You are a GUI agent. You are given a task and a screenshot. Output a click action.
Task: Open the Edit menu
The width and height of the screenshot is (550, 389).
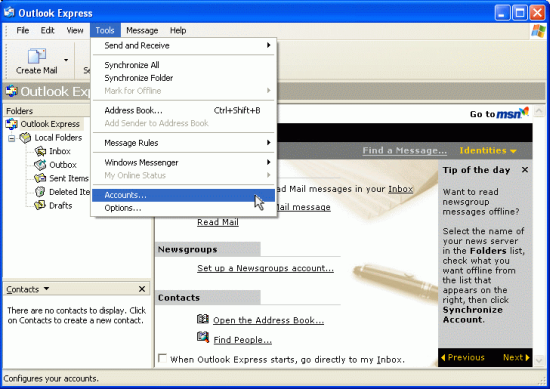47,31
